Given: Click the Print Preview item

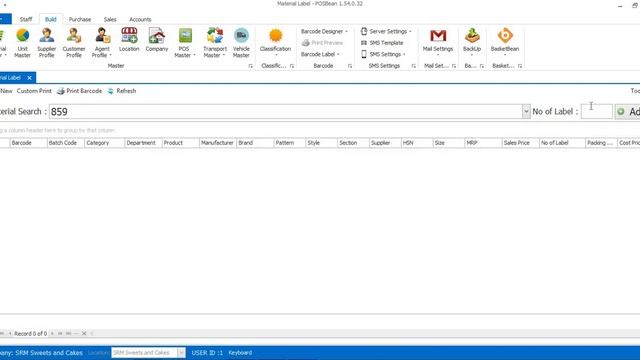Looking at the screenshot, I should coord(322,43).
